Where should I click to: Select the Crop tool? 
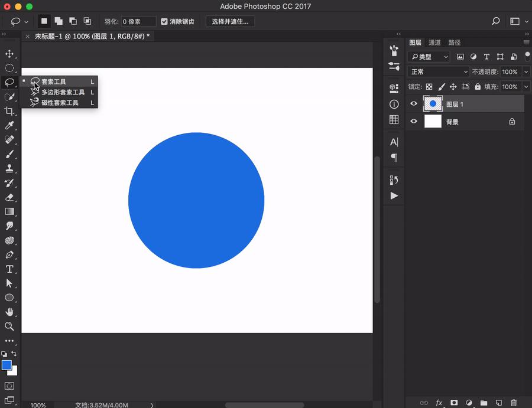(x=9, y=111)
